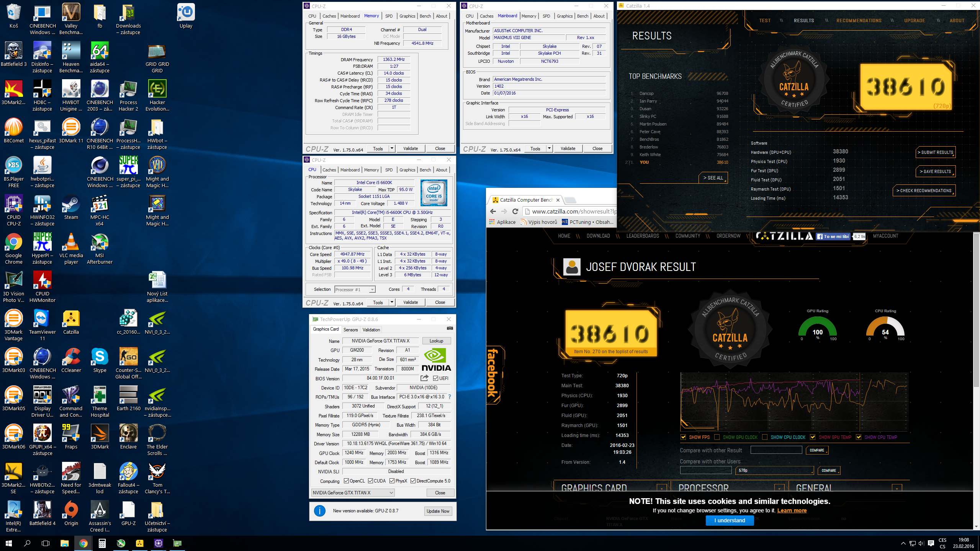Image resolution: width=980 pixels, height=551 pixels.
Task: Open the Origin desktop icon
Action: 71,514
